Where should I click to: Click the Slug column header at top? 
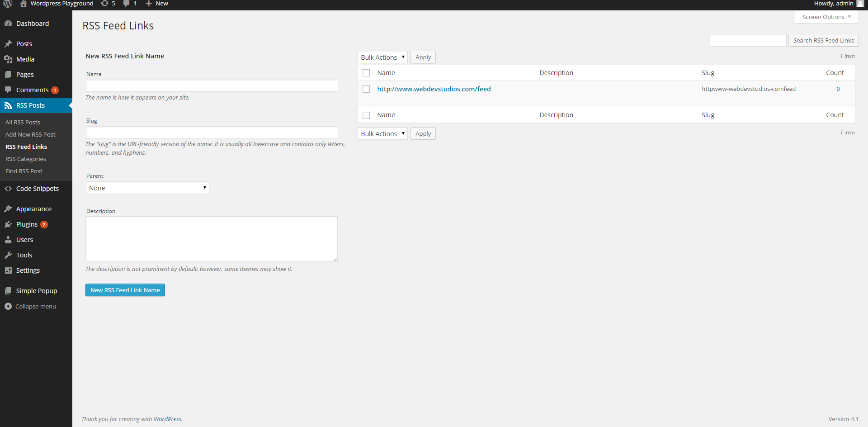pos(708,73)
